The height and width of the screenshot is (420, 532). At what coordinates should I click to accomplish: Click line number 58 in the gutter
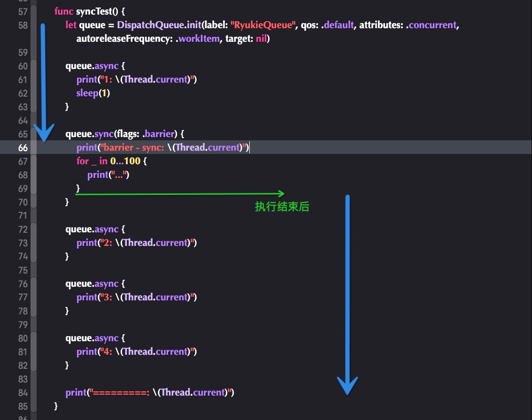pyautogui.click(x=23, y=25)
